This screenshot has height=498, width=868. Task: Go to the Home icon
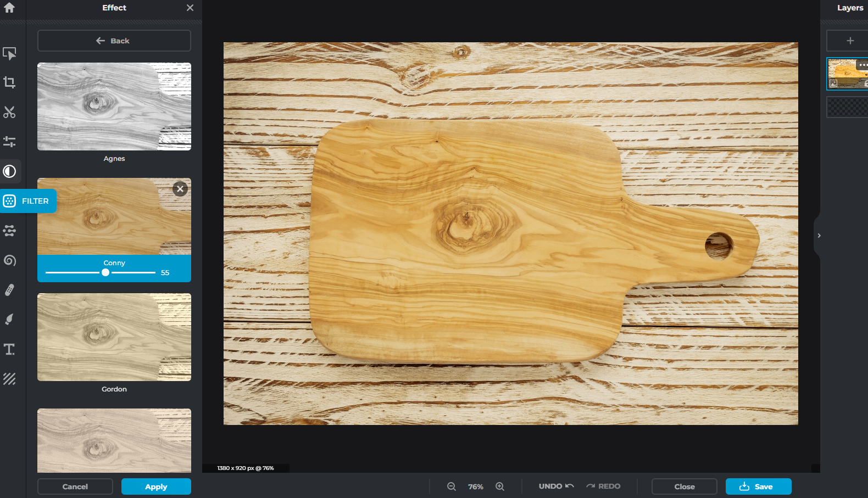(9, 8)
